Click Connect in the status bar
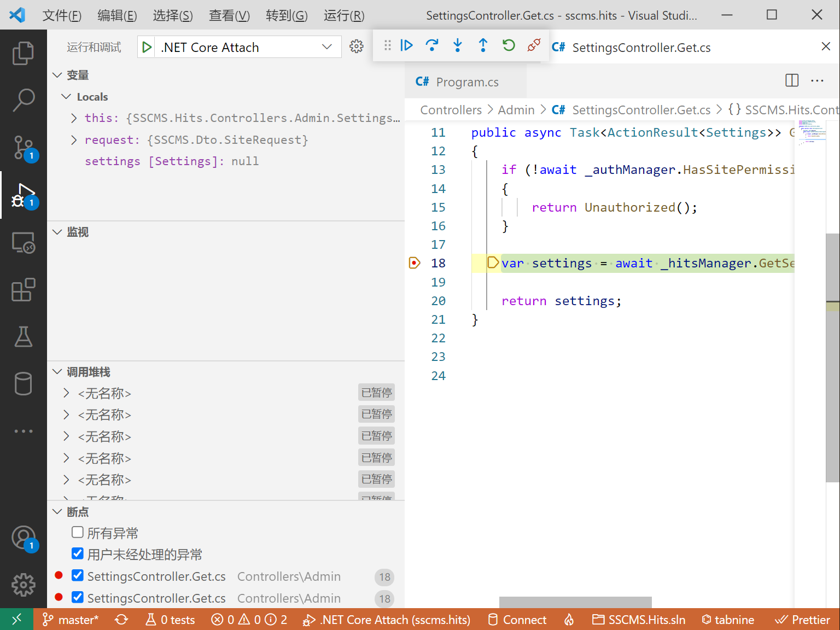 (517, 620)
